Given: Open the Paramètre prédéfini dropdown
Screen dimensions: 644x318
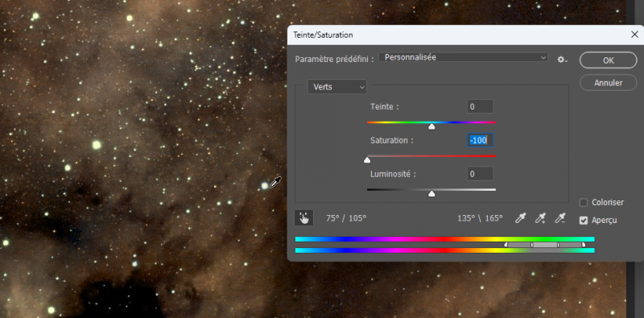Looking at the screenshot, I should pos(464,57).
